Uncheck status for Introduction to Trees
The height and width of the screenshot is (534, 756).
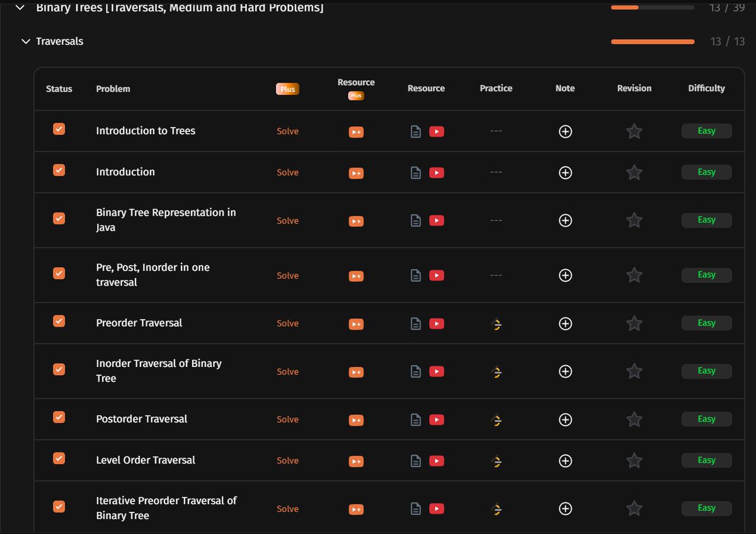pos(59,129)
